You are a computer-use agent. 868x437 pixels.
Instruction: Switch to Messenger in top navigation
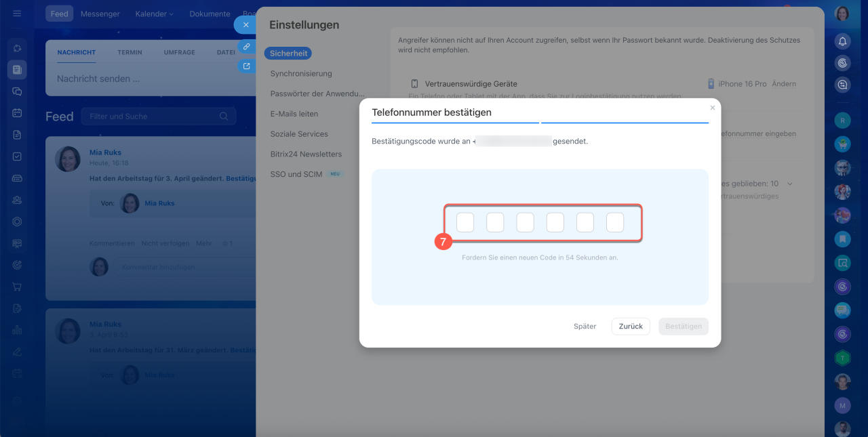pyautogui.click(x=100, y=14)
